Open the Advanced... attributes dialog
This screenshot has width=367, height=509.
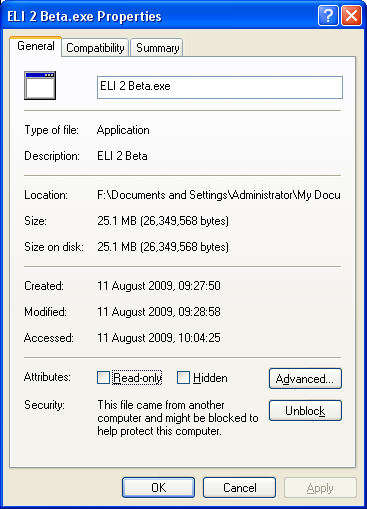coord(305,379)
